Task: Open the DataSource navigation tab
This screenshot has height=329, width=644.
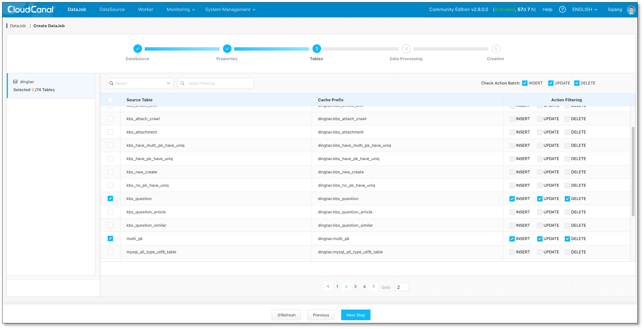Action: [112, 9]
